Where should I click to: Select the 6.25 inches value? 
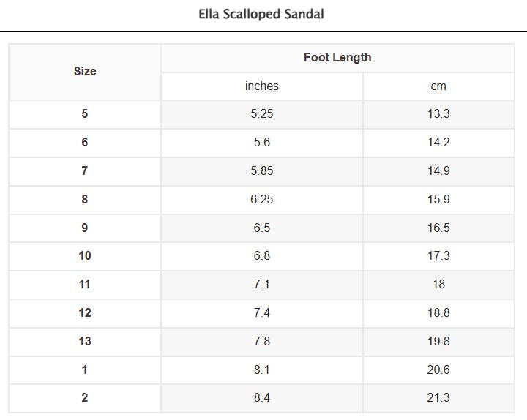click(262, 200)
